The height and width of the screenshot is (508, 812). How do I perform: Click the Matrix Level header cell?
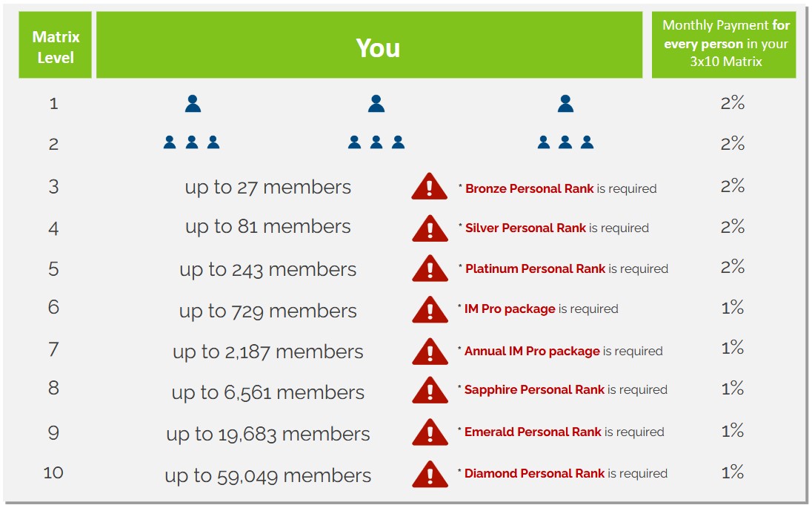[56, 45]
